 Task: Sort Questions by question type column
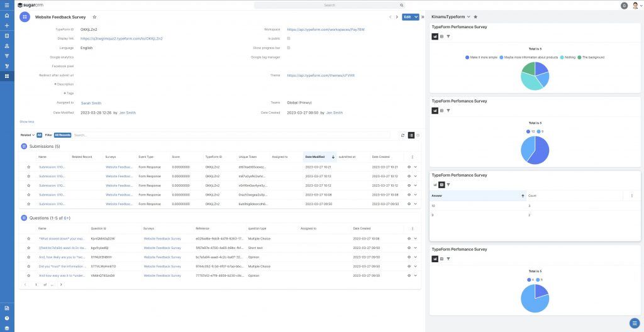click(257, 228)
